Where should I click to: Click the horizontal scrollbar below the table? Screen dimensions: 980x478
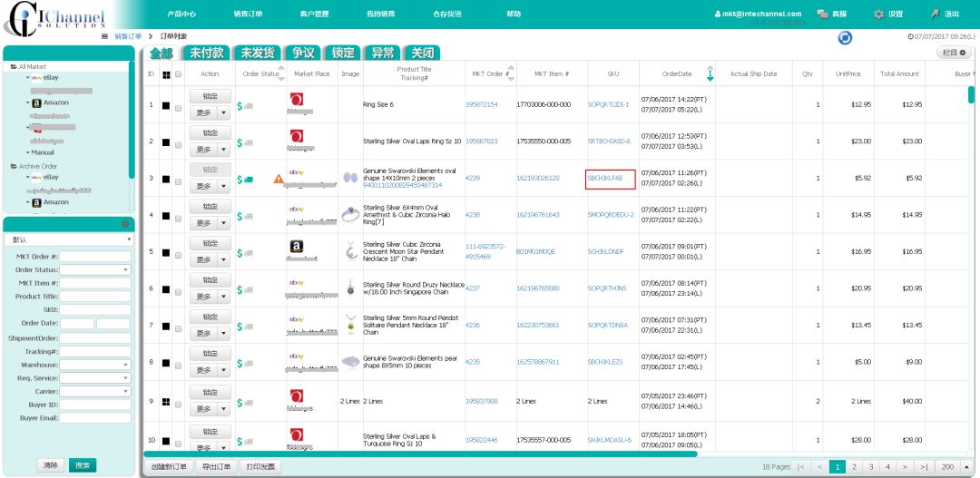(x=420, y=454)
